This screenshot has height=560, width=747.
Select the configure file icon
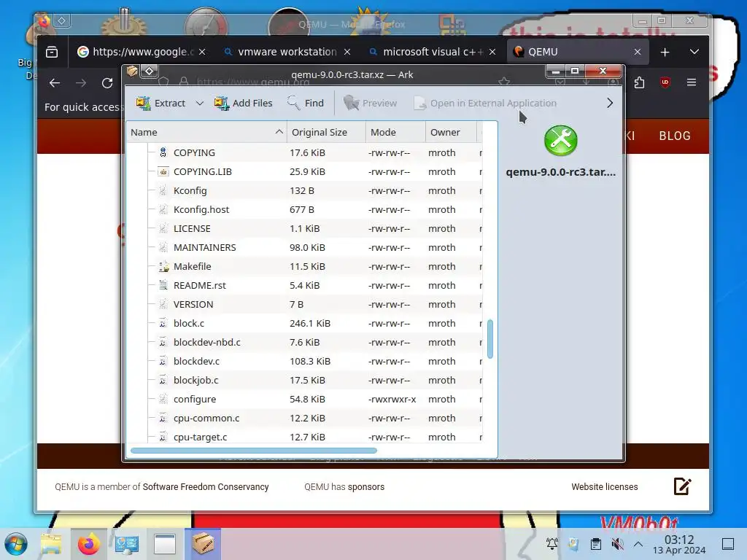pos(163,399)
